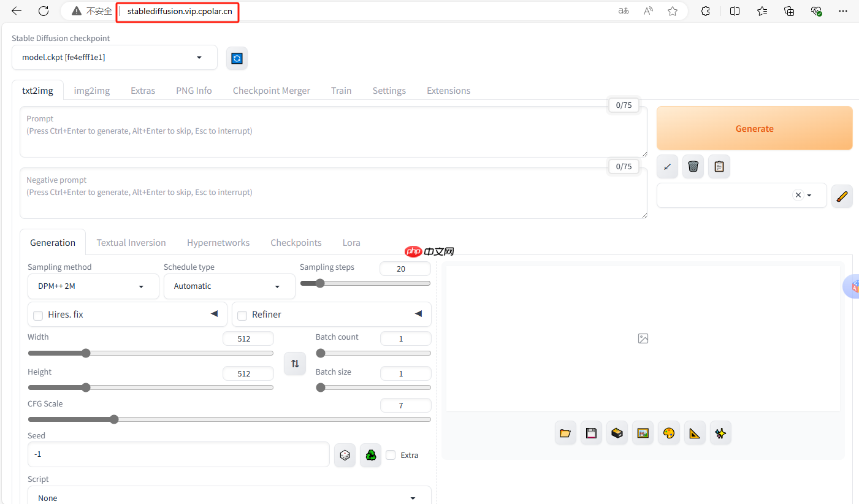Click the floppy disk save image icon
Viewport: 859px width, 504px height.
tap(591, 433)
